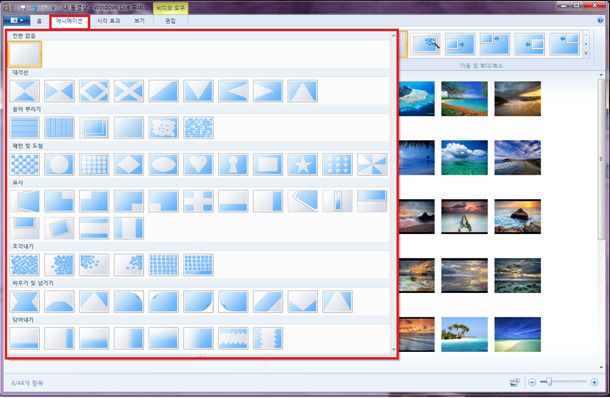Viewport: 610px width, 398px height.
Task: Select the pixelated dissolve transition
Action: 198,128
